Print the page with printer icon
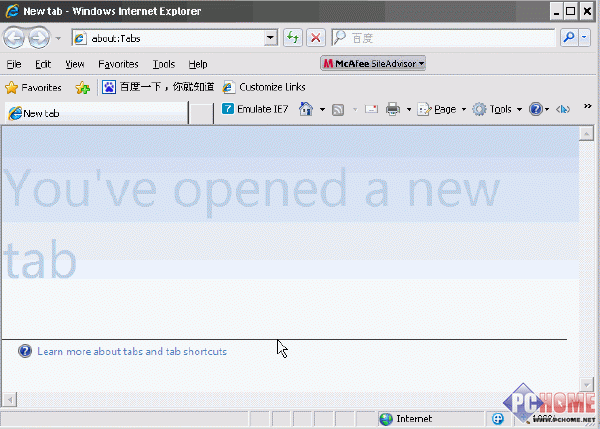This screenshot has height=429, width=600. pos(393,109)
